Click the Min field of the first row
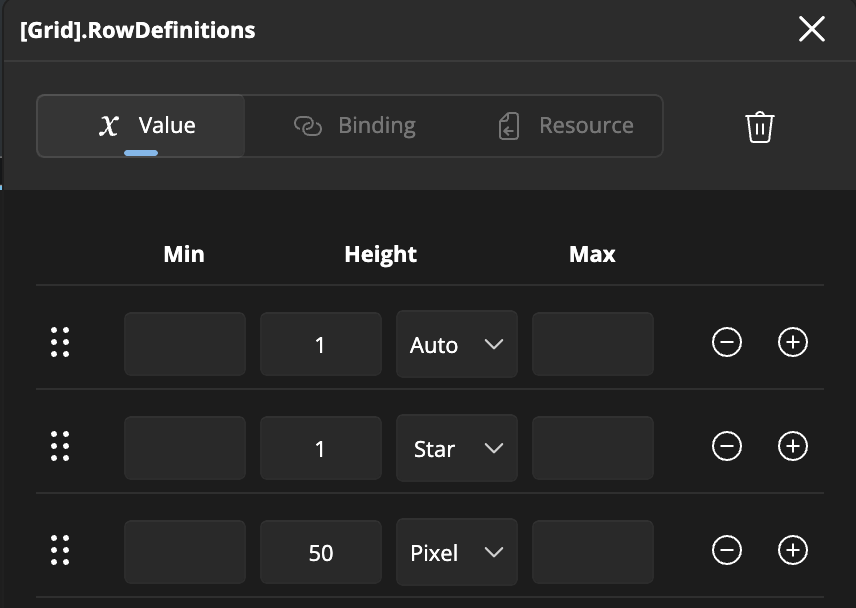This screenshot has height=608, width=856. click(x=184, y=344)
